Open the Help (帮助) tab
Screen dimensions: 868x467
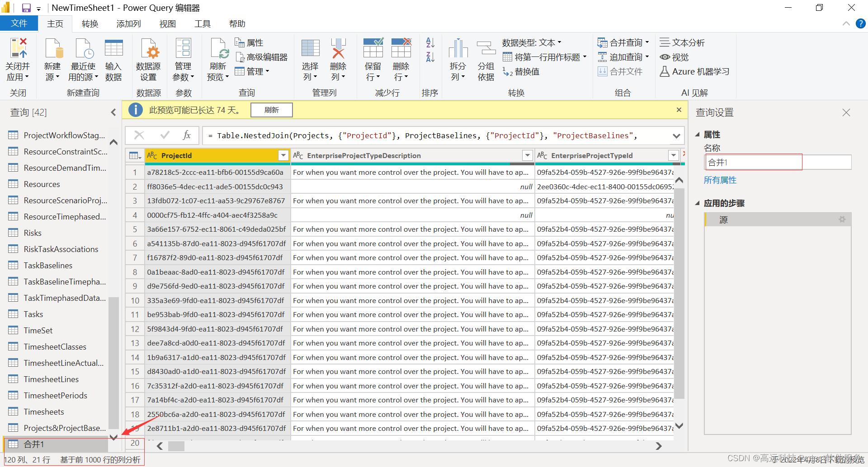tap(237, 23)
